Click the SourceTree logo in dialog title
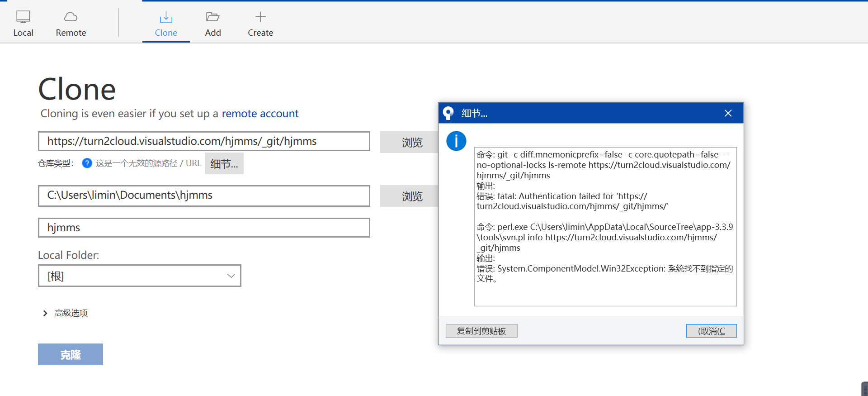The width and height of the screenshot is (868, 396). [448, 113]
